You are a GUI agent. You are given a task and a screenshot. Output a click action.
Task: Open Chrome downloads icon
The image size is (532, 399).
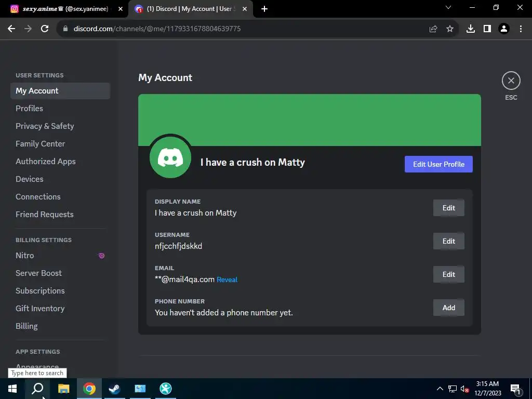pyautogui.click(x=470, y=29)
